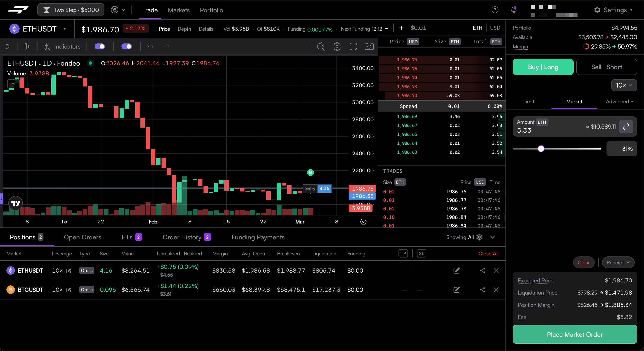Screen dimensions: 644x351
Task: Open the ETHUSDT symbol selector dropdown
Action: [65, 29]
